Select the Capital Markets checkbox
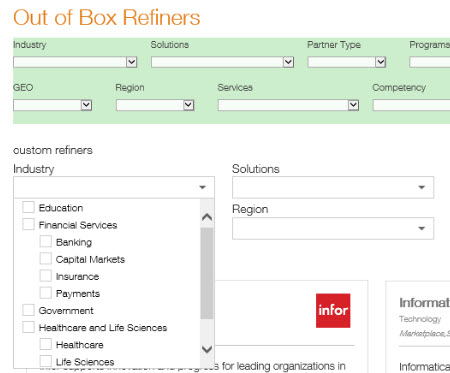 pyautogui.click(x=46, y=258)
